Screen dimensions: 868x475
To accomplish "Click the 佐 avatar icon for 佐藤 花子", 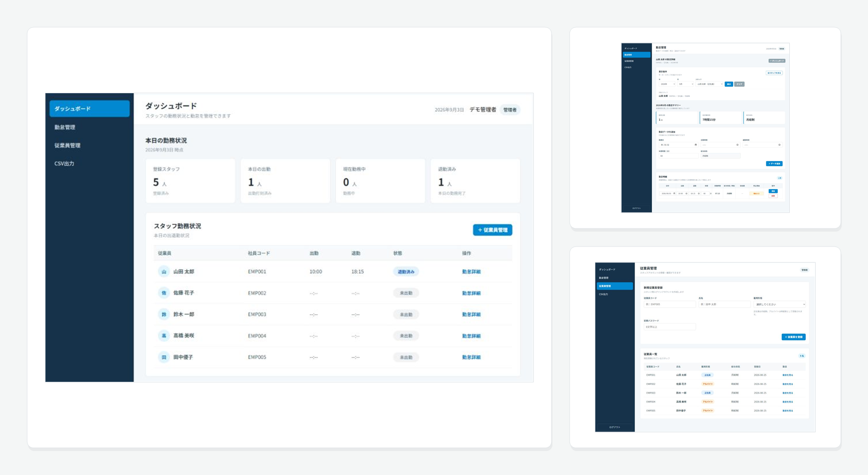I will pos(164,293).
